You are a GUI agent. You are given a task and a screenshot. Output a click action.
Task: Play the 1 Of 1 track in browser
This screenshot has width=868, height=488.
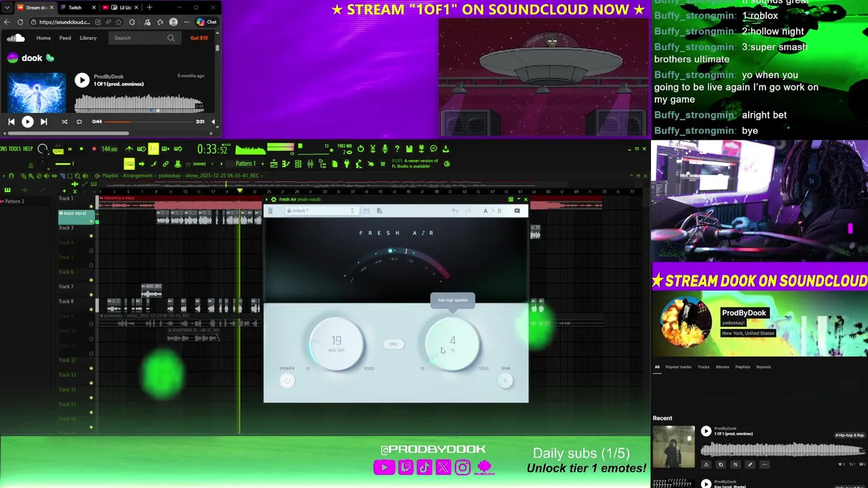coord(82,80)
